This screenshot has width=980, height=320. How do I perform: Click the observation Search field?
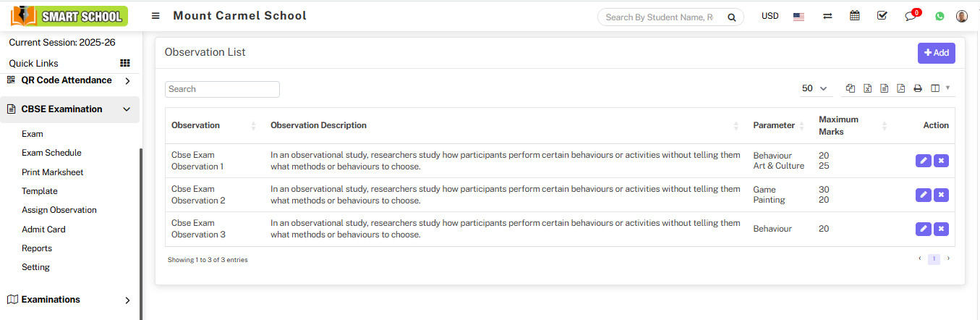tap(222, 89)
